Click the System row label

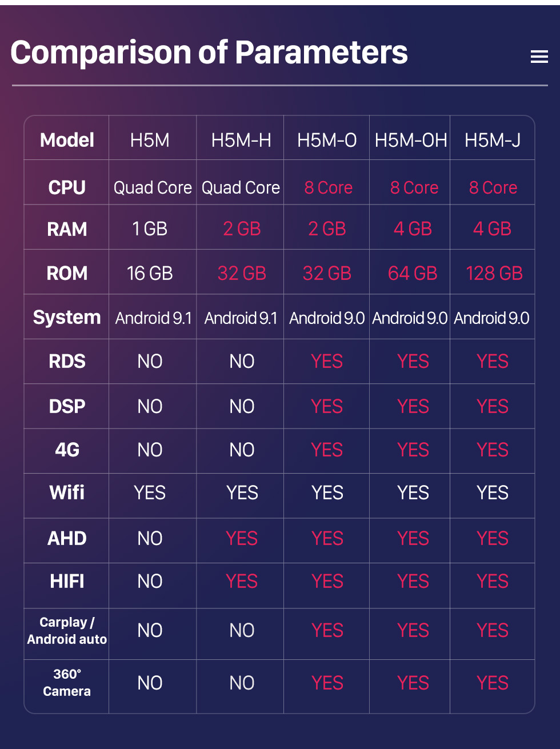coord(67,317)
